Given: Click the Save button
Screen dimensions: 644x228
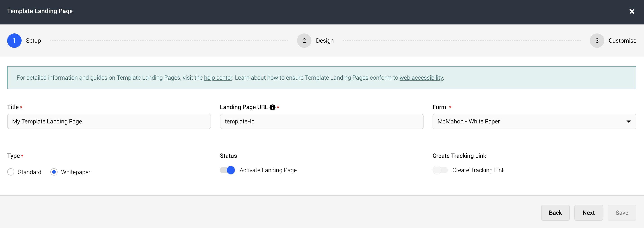Looking at the screenshot, I should click(x=622, y=213).
